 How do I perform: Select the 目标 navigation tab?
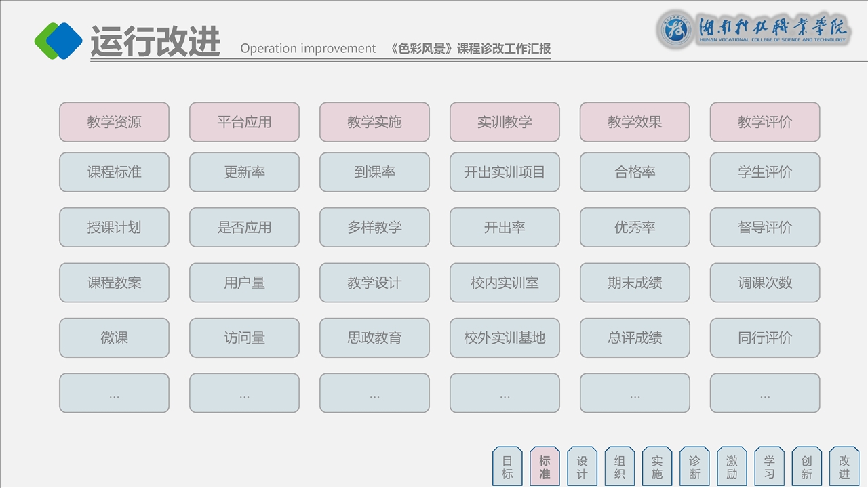(507, 467)
